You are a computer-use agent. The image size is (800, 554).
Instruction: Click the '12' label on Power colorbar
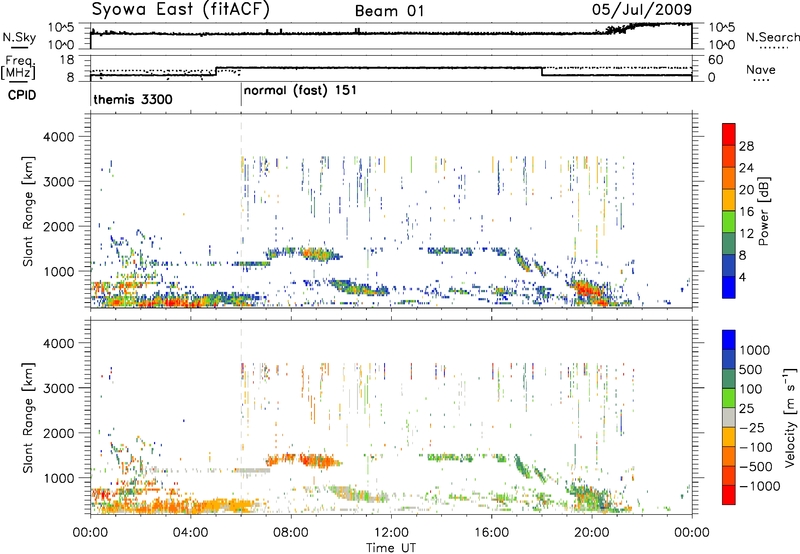(x=746, y=234)
